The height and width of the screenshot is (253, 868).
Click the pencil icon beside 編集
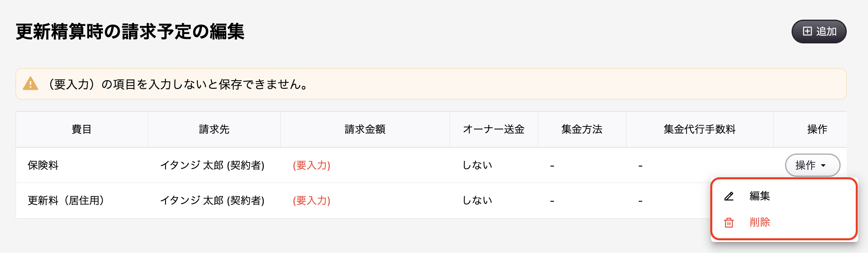click(x=729, y=196)
